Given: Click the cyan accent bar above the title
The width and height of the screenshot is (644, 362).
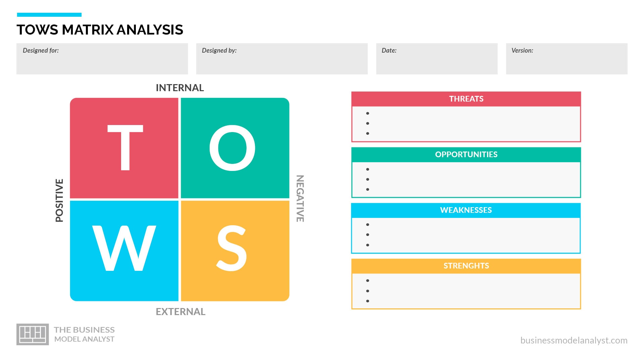Looking at the screenshot, I should 49,15.
